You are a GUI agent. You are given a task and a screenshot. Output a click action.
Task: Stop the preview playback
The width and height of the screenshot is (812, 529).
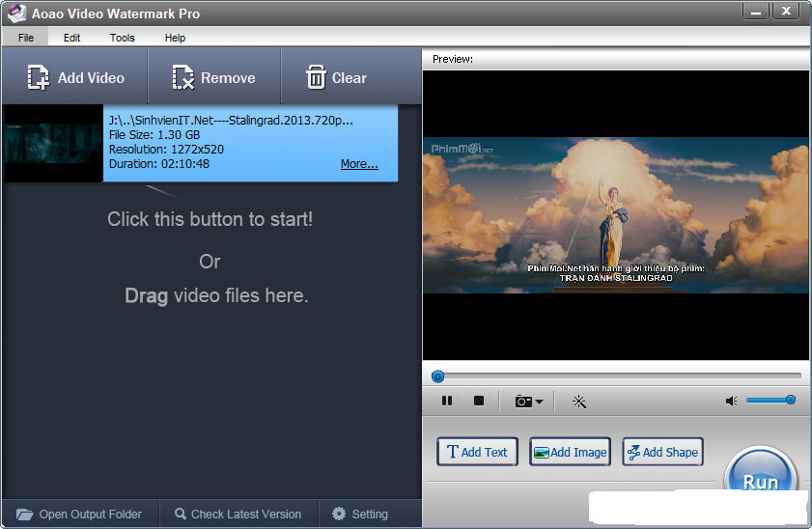[x=479, y=401]
